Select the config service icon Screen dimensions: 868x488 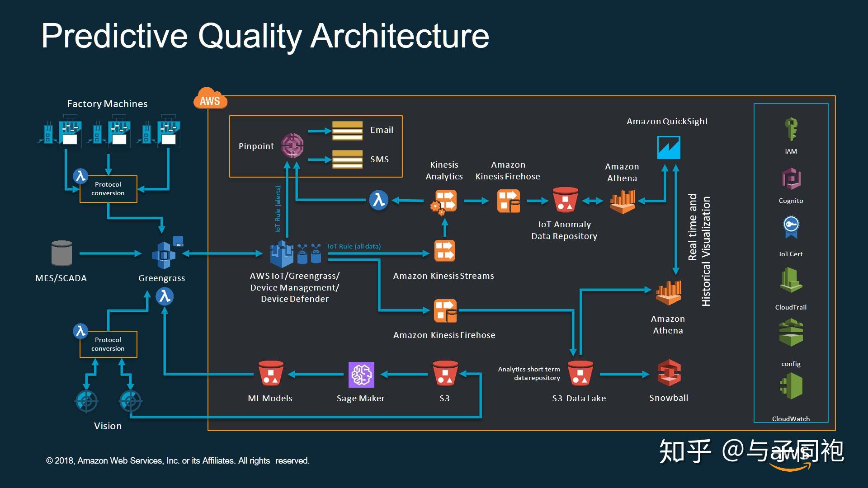[791, 333]
